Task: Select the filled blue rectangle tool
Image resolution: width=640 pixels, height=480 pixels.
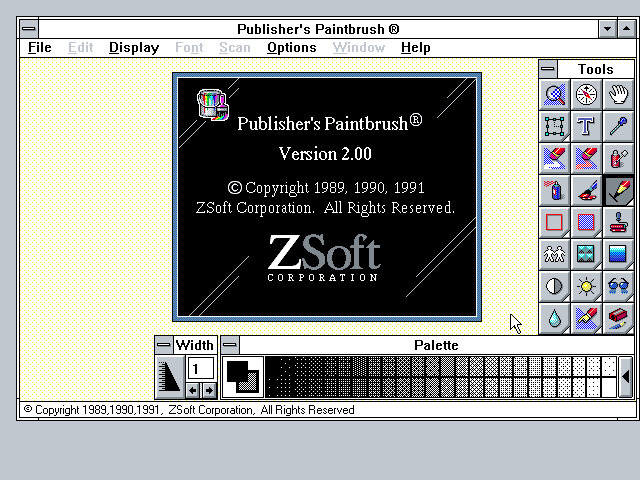Action: coord(586,222)
